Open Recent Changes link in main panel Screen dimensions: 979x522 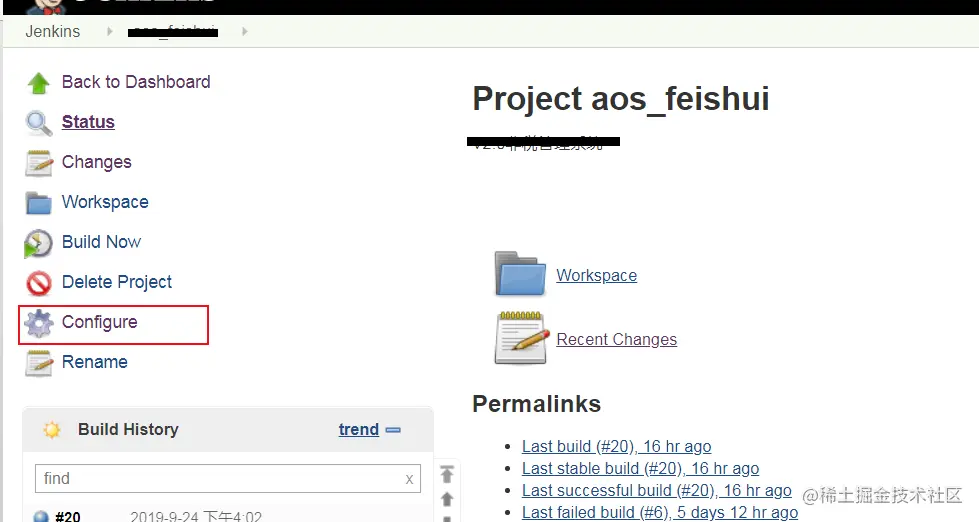click(x=617, y=339)
